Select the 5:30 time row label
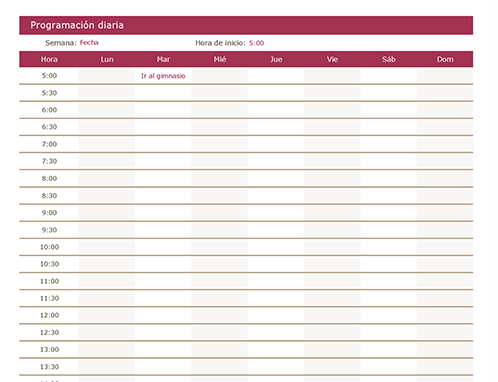 49,93
